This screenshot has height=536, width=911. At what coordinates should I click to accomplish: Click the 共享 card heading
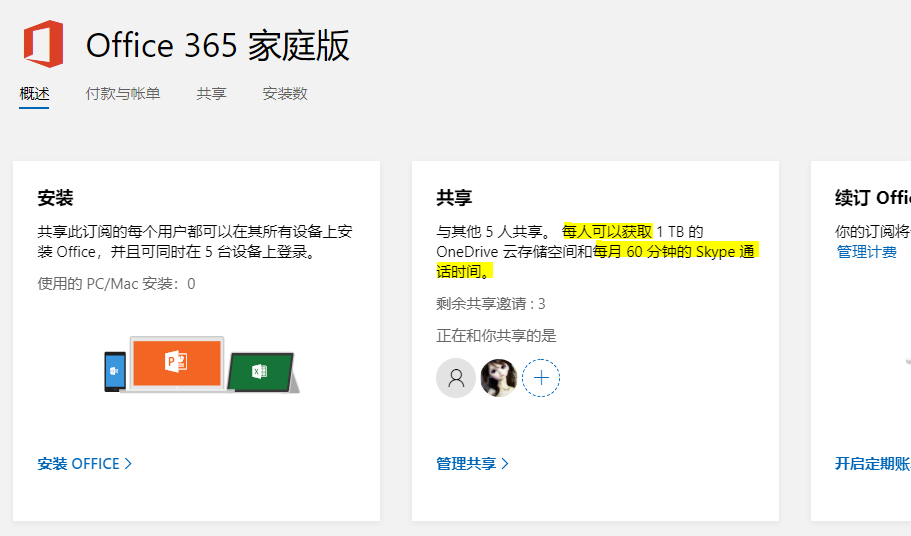454,198
